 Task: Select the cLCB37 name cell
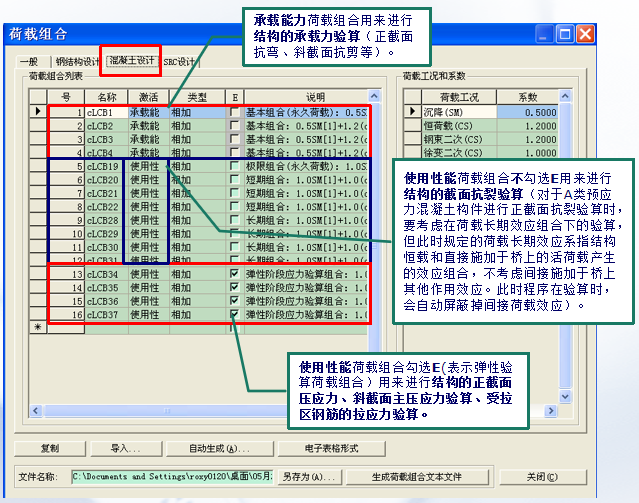click(106, 314)
